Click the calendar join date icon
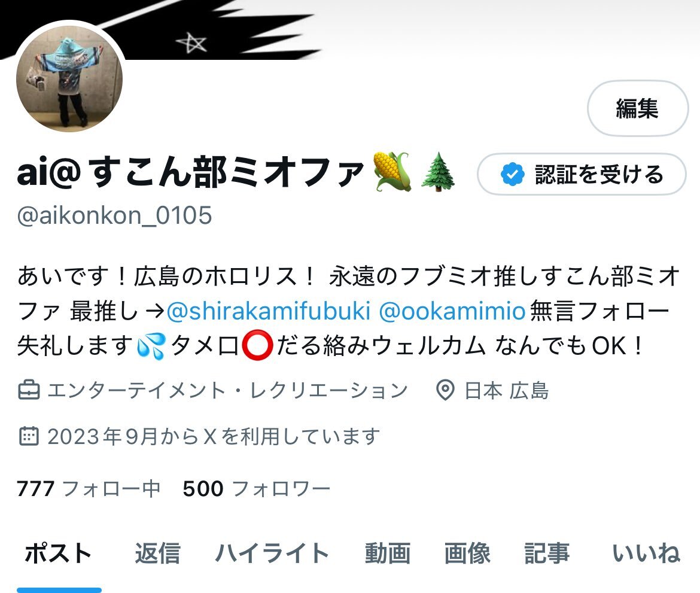700x593 pixels. pos(29,436)
